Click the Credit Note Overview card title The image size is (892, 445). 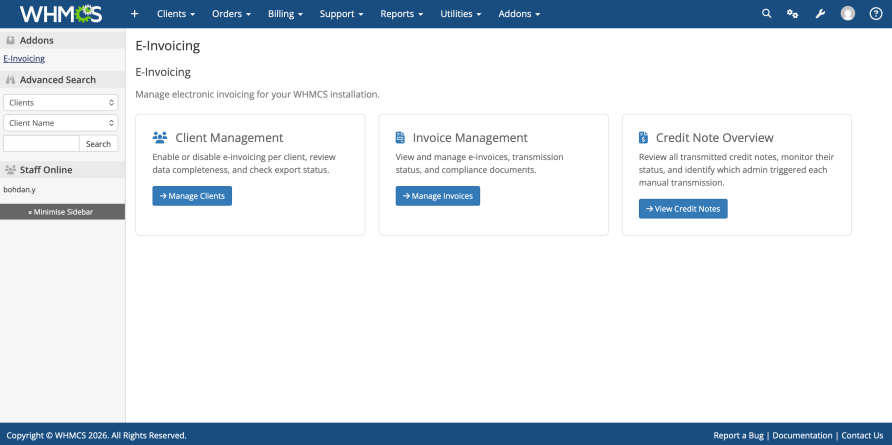[x=715, y=137]
